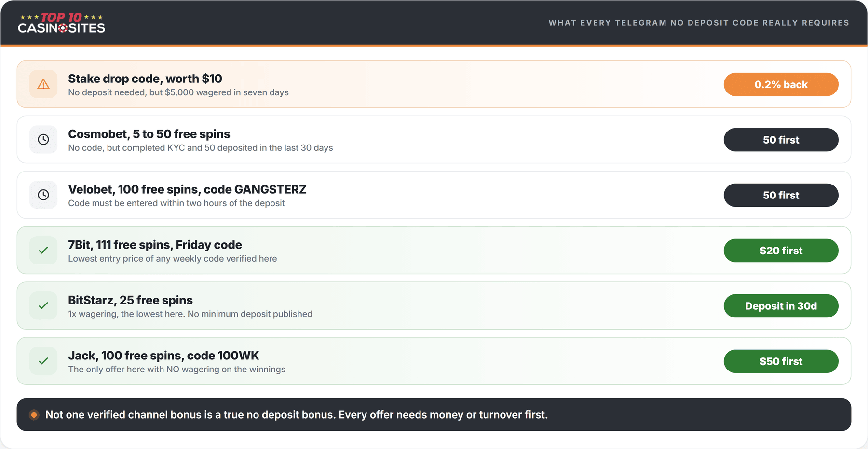This screenshot has width=868, height=449.
Task: Click the 50 first pill in Cosmobet row
Action: (x=781, y=140)
